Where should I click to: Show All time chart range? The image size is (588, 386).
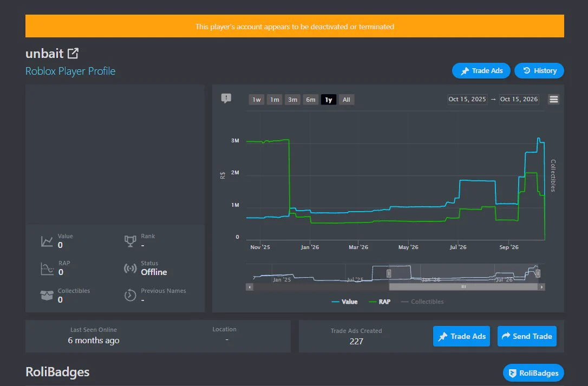[347, 100]
